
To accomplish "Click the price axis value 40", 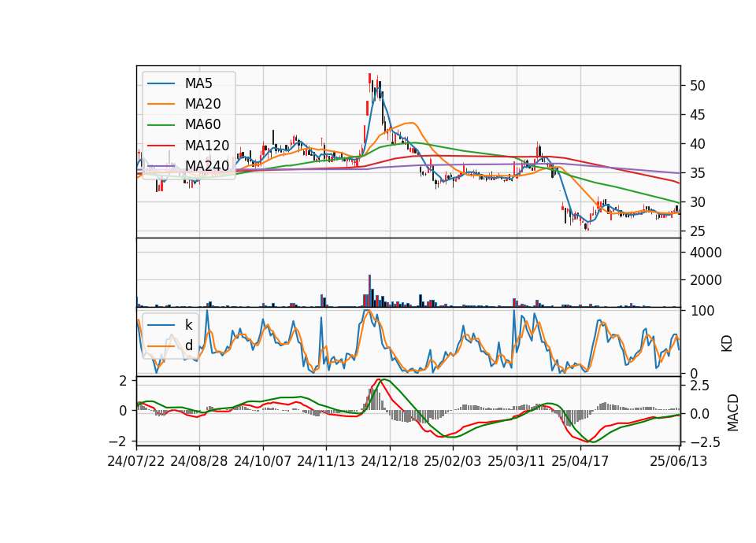I will pos(697,144).
